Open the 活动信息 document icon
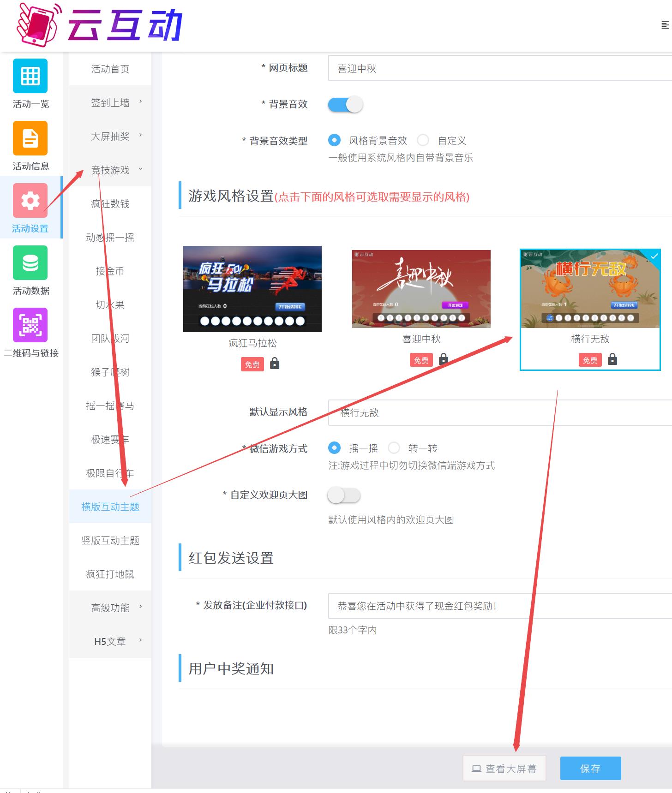The image size is (672, 793). coord(30,138)
